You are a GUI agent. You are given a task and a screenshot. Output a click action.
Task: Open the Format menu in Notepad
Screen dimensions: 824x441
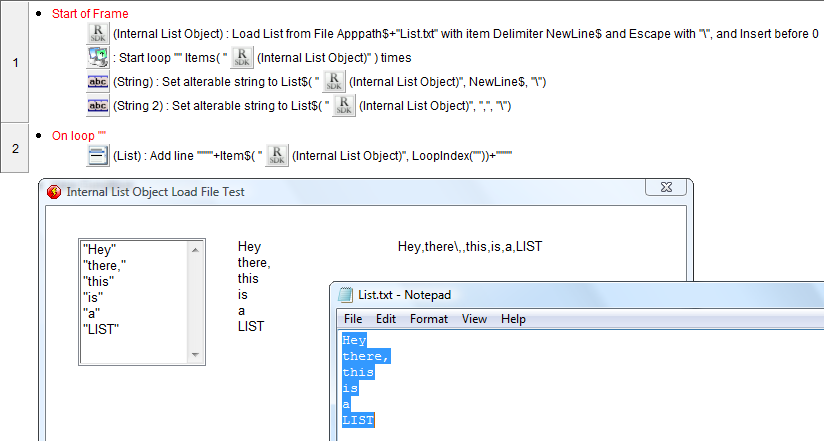[429, 319]
